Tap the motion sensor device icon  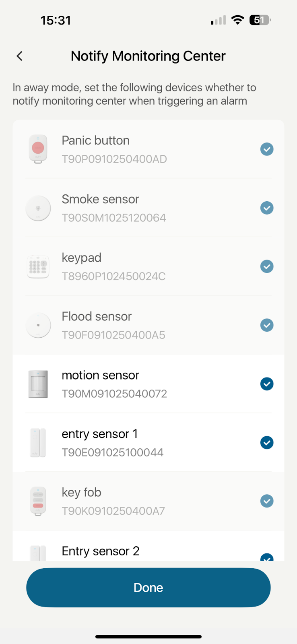pos(38,384)
